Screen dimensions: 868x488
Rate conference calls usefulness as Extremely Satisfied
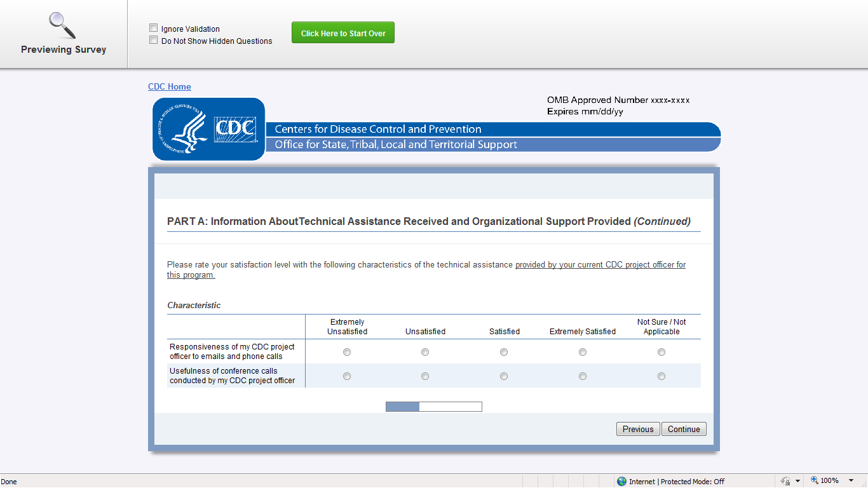583,376
